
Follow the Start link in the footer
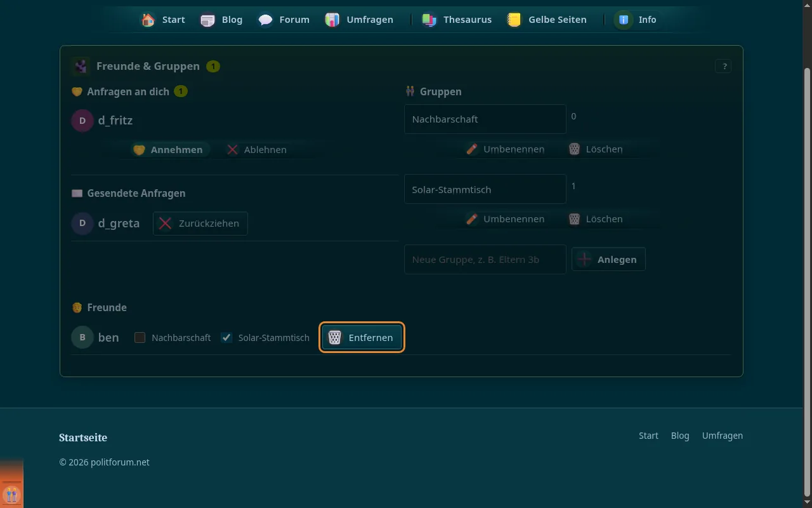click(x=648, y=436)
